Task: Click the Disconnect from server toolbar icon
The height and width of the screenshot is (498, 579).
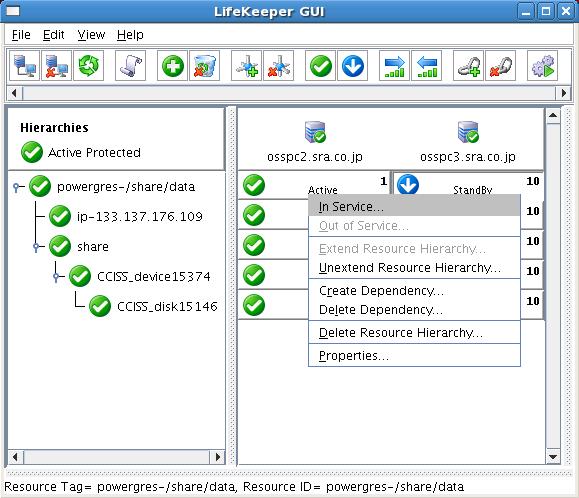Action: (x=56, y=66)
